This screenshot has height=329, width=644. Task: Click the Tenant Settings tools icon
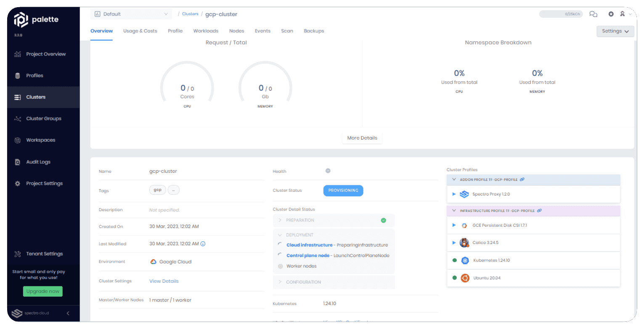pyautogui.click(x=17, y=254)
